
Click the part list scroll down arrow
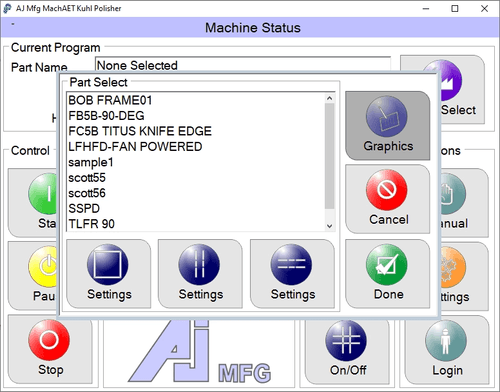329,226
